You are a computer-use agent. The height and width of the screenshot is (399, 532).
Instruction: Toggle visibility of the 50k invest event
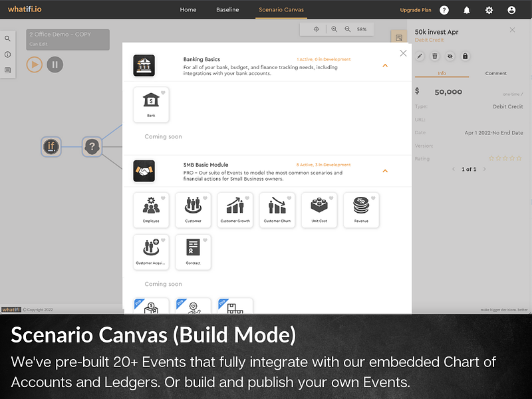click(450, 57)
